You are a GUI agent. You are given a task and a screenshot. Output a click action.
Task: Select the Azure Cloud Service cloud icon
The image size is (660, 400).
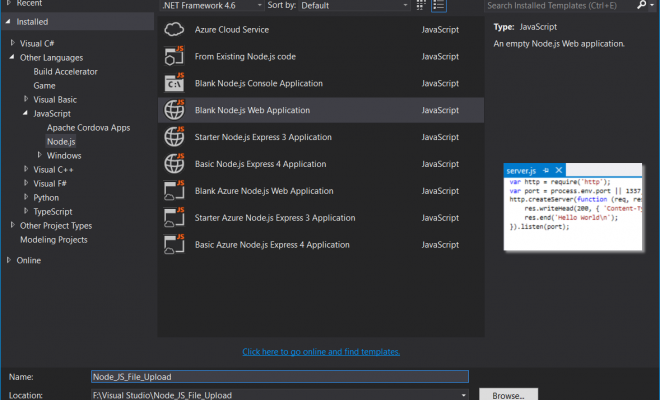(174, 29)
